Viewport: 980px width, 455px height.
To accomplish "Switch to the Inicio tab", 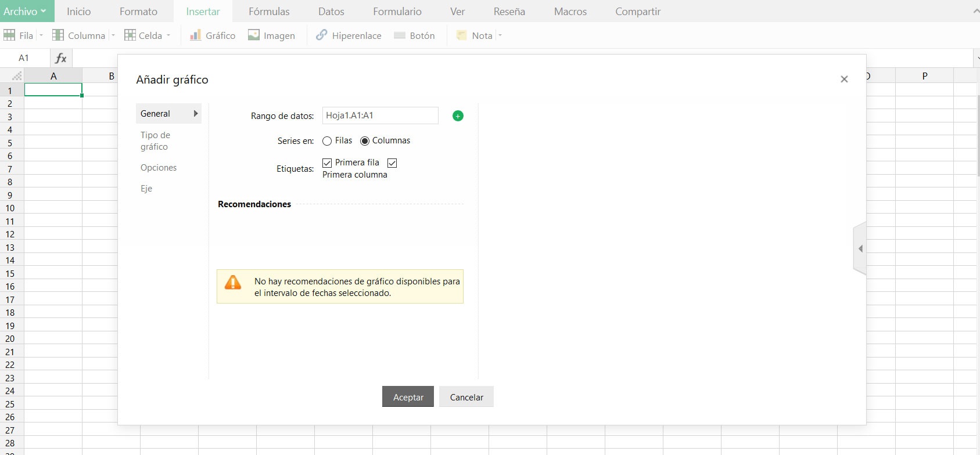I will coord(79,11).
